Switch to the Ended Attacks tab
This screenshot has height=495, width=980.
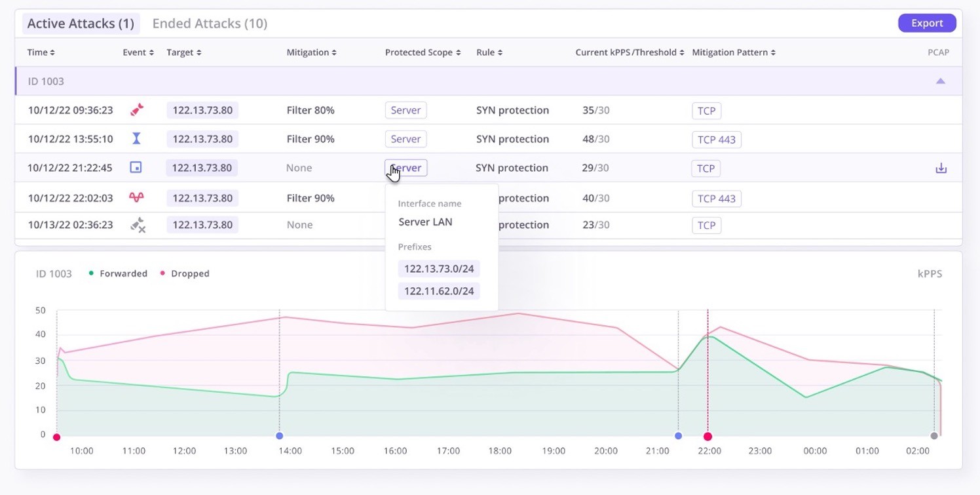click(210, 23)
